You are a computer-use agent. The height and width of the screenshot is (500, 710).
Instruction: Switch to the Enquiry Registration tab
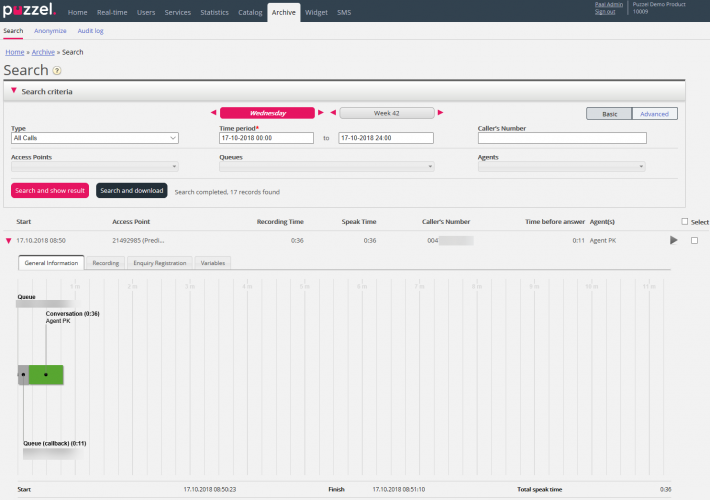click(160, 263)
